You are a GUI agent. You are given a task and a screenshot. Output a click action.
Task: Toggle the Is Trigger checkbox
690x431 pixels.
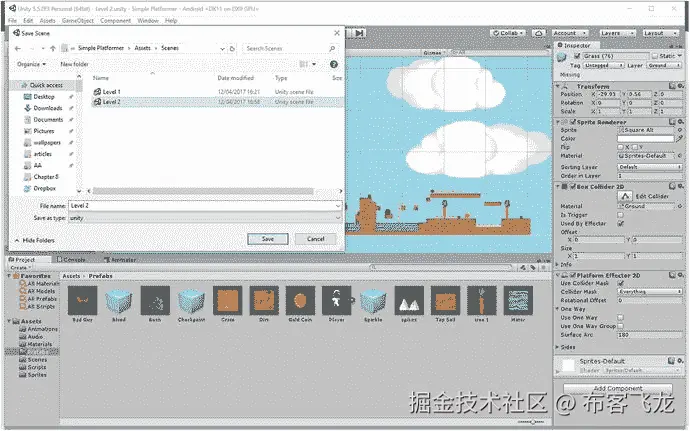click(620, 215)
